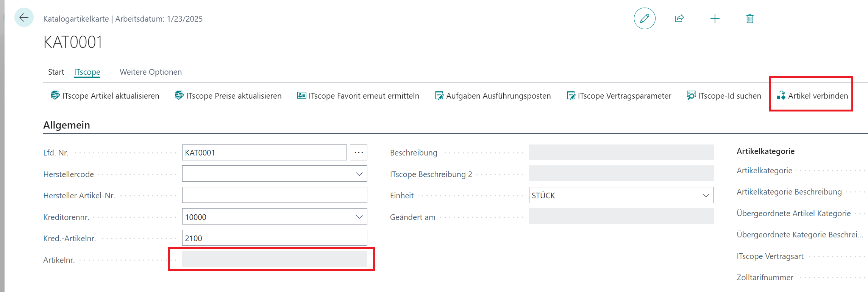Select the ITscope tab
The height and width of the screenshot is (292, 868).
[87, 72]
